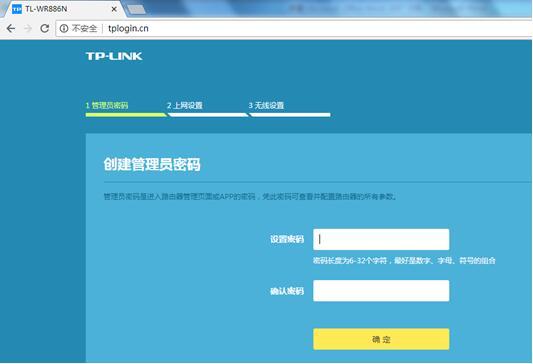This screenshot has width=533, height=364.
Task: Select step 1 管理员密码
Action: 107,105
